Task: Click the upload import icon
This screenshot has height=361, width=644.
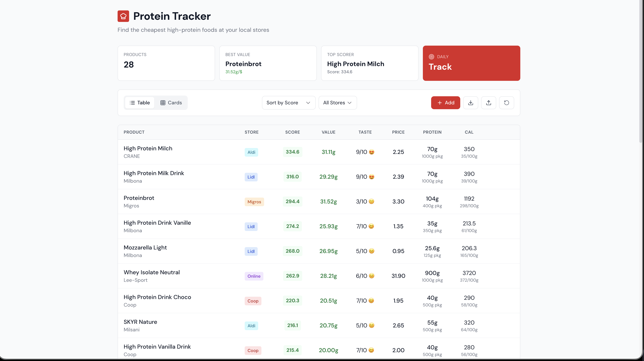Action: coord(489,103)
